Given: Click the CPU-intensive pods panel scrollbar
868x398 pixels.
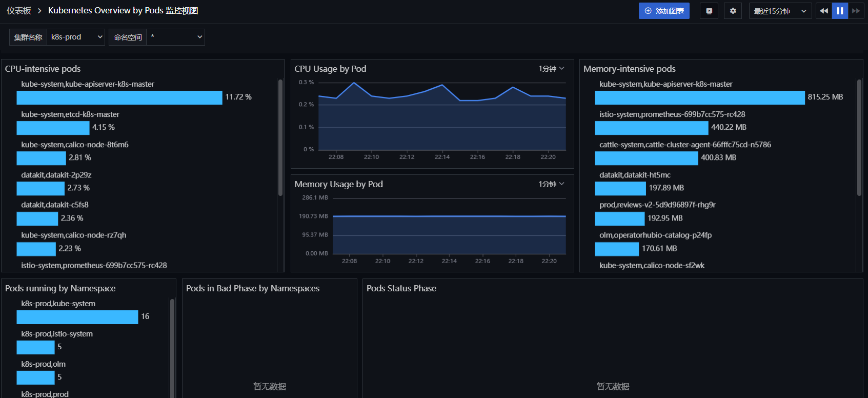Looking at the screenshot, I should 280,137.
